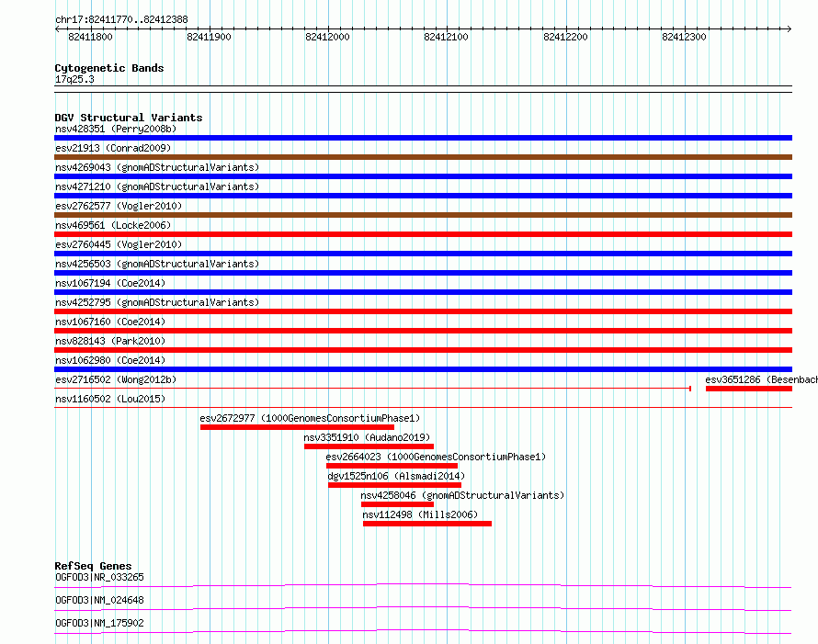
Task: Click the red bar under esv2672977
Action: pyautogui.click(x=298, y=427)
